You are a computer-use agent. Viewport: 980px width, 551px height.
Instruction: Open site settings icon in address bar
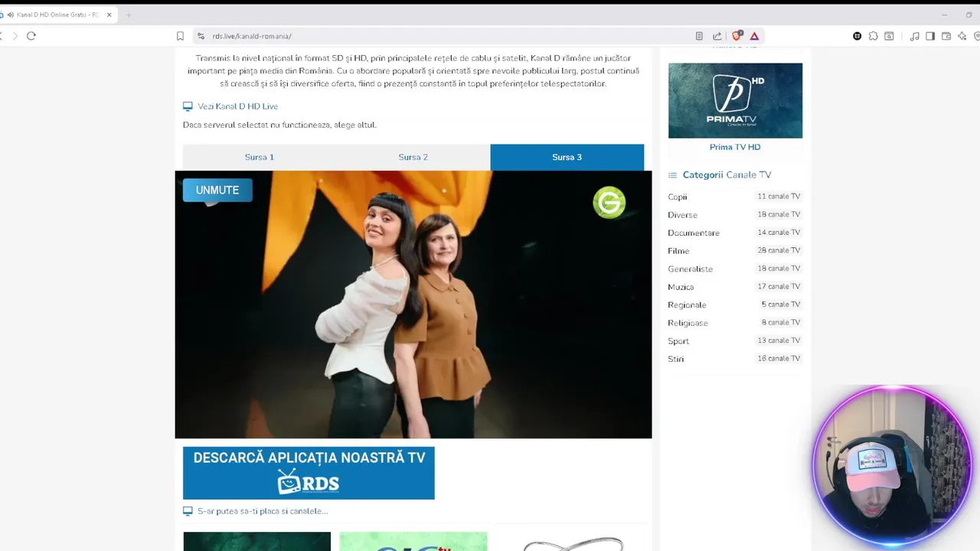coord(201,36)
